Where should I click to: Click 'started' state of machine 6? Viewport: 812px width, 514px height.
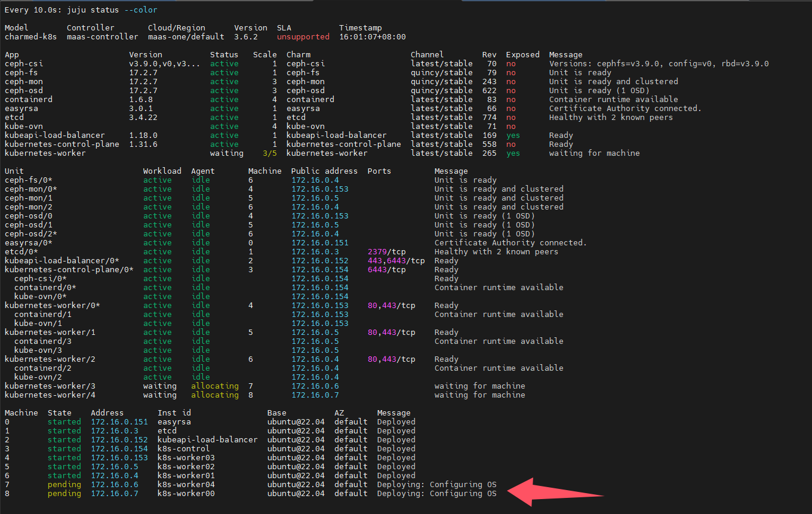point(64,476)
